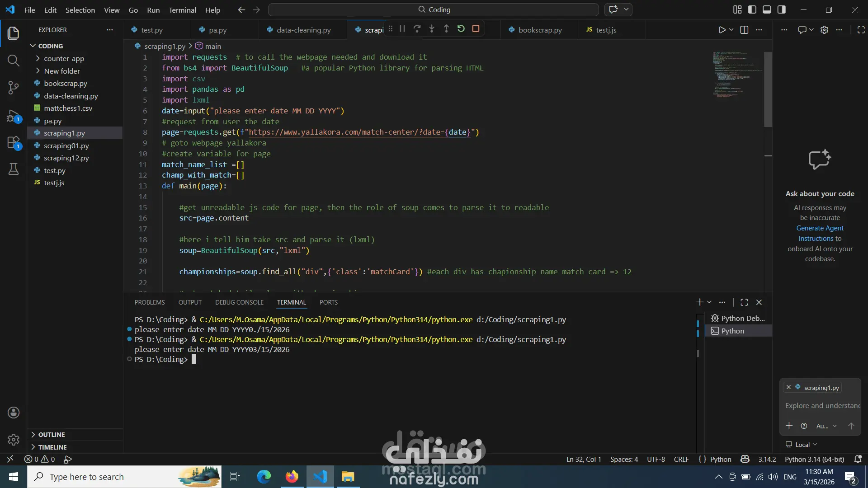Select Python Debug terminal entry
868x488 pixels.
click(738, 319)
